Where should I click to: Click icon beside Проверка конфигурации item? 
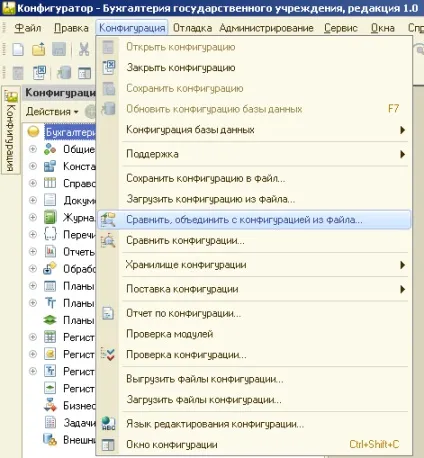tap(108, 354)
